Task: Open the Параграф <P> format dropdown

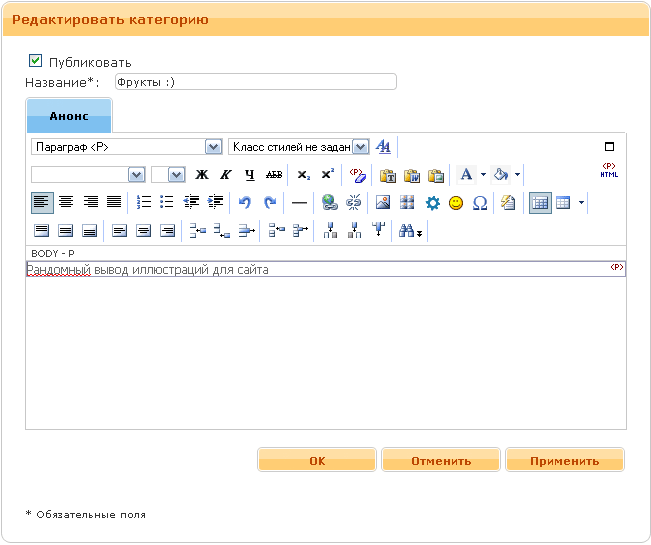Action: coord(126,146)
